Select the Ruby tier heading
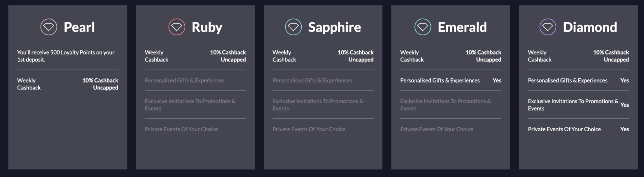Screen dimensions: 644x177 pyautogui.click(x=207, y=27)
